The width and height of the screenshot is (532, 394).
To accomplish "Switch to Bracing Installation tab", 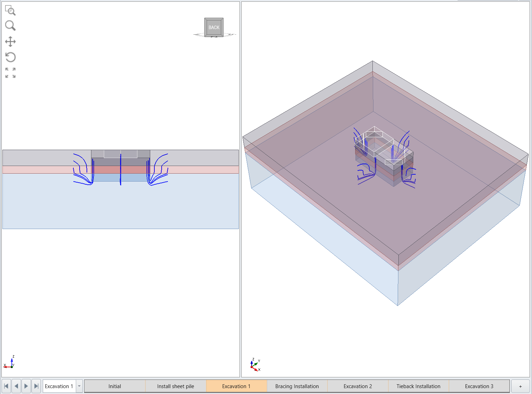I will (x=297, y=386).
